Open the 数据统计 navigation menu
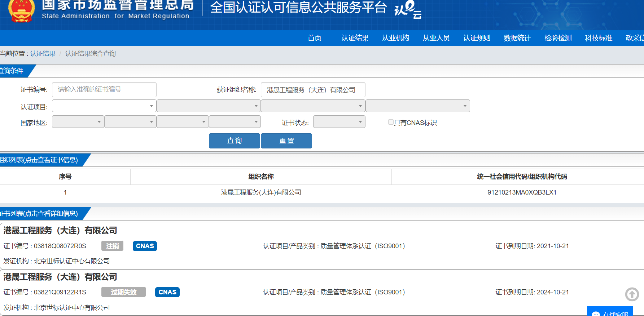The height and width of the screenshot is (316, 644). tap(517, 38)
